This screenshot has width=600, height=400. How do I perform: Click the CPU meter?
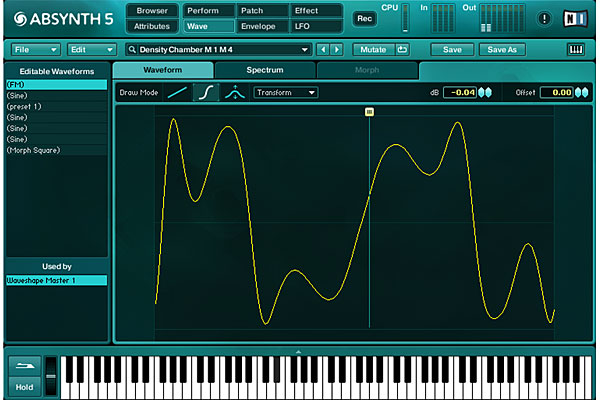(x=405, y=18)
